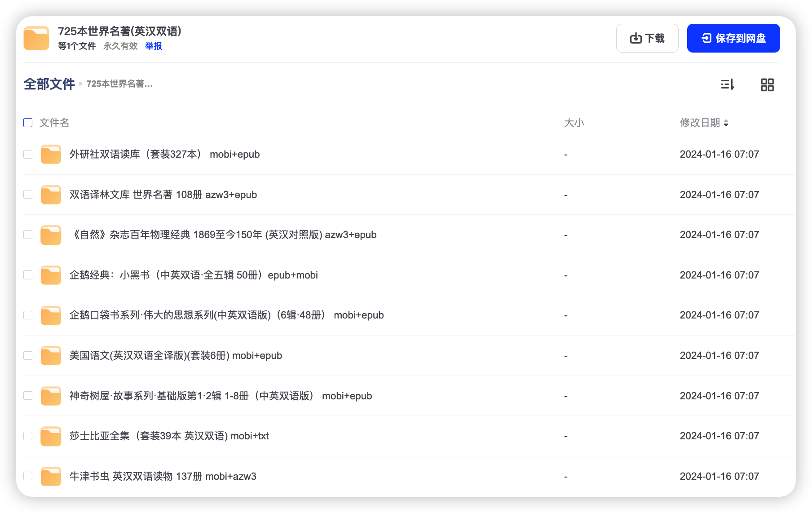Open folder 双语译林文库 世界名著 108册
Screen dimensions: 812x513
(163, 195)
